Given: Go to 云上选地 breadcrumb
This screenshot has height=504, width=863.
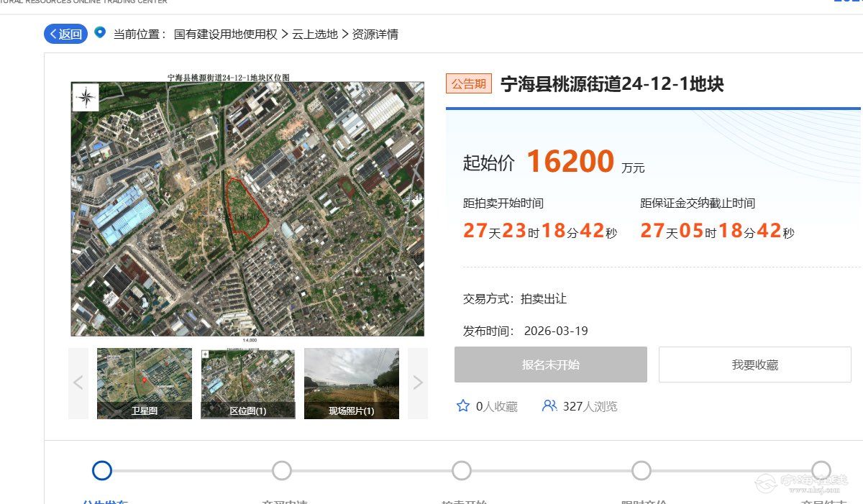Looking at the screenshot, I should [x=314, y=34].
